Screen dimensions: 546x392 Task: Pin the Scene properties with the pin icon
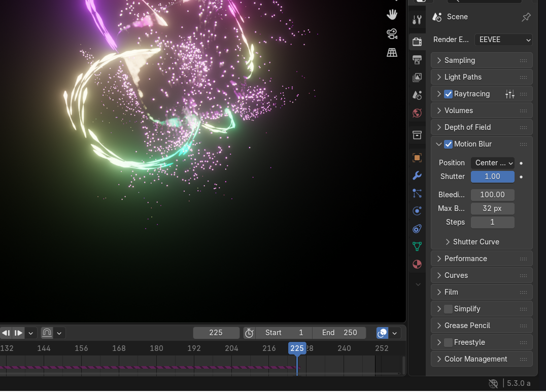click(526, 17)
